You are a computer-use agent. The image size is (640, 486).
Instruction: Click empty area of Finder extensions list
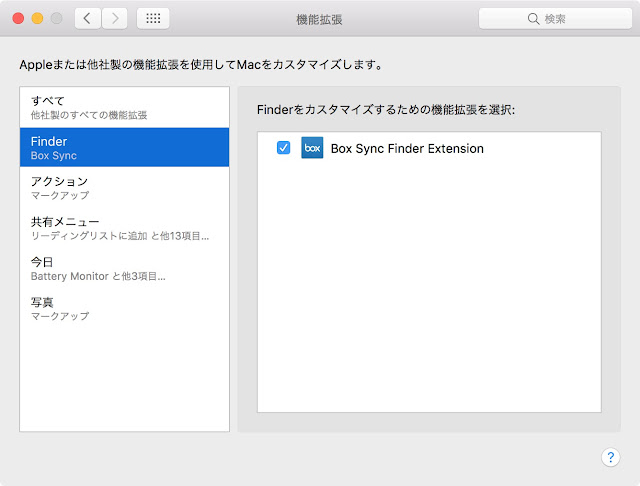(429, 286)
